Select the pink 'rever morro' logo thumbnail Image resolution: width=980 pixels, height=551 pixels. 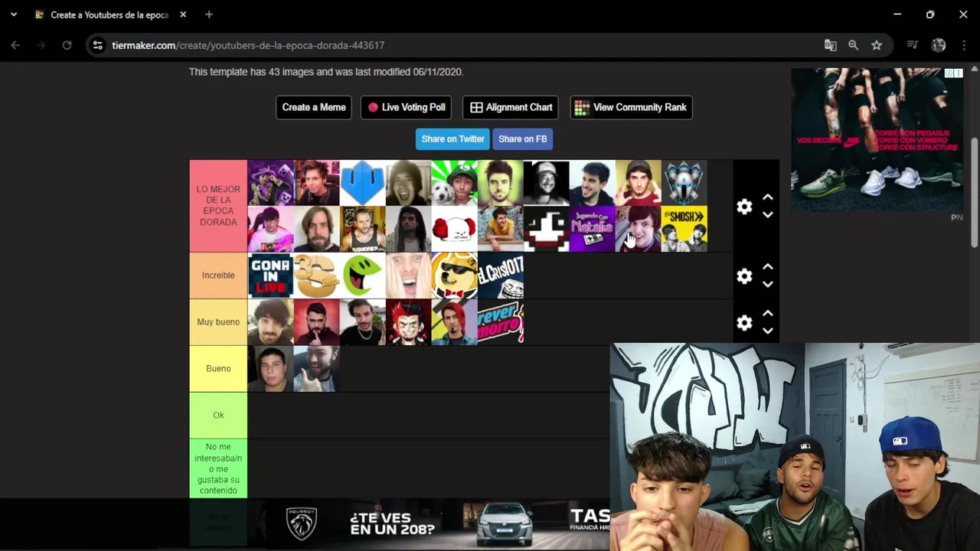(x=500, y=322)
